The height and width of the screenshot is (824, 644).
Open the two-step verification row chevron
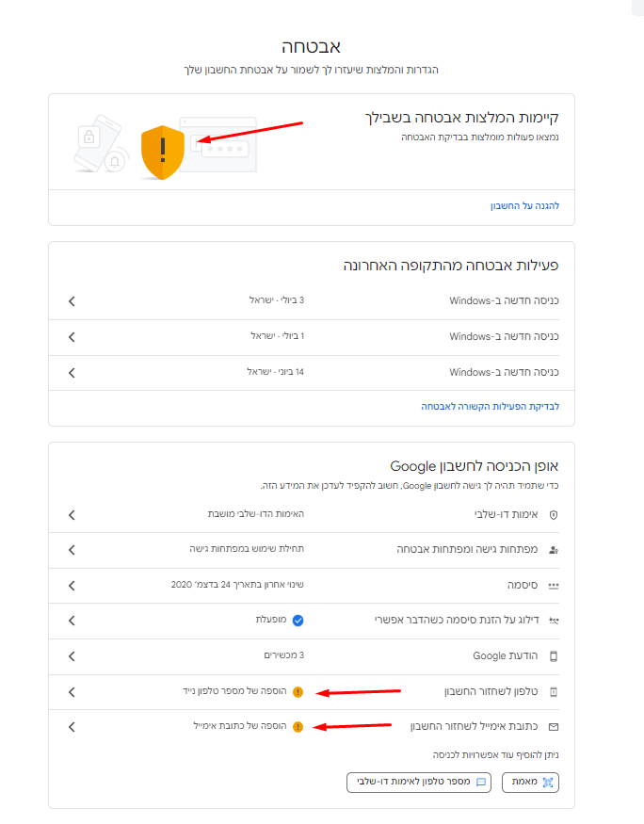pos(72,515)
